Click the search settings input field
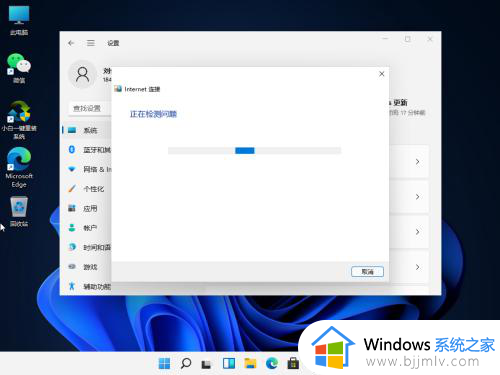This screenshot has height=375, width=500. click(90, 108)
